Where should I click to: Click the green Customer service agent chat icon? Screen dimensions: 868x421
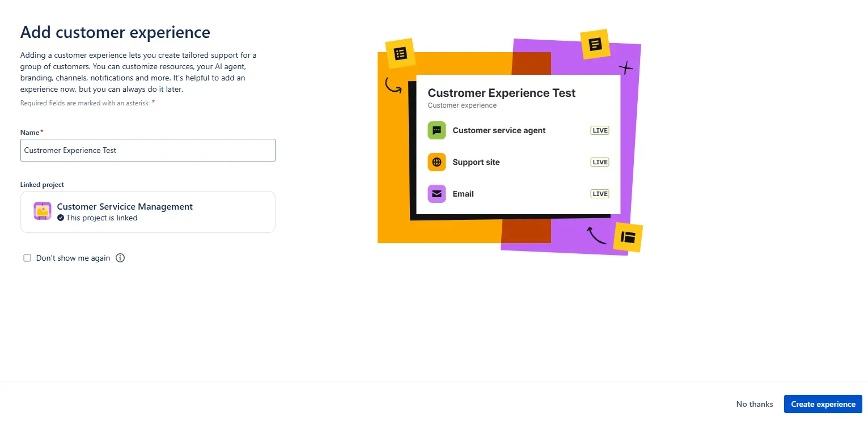click(437, 130)
